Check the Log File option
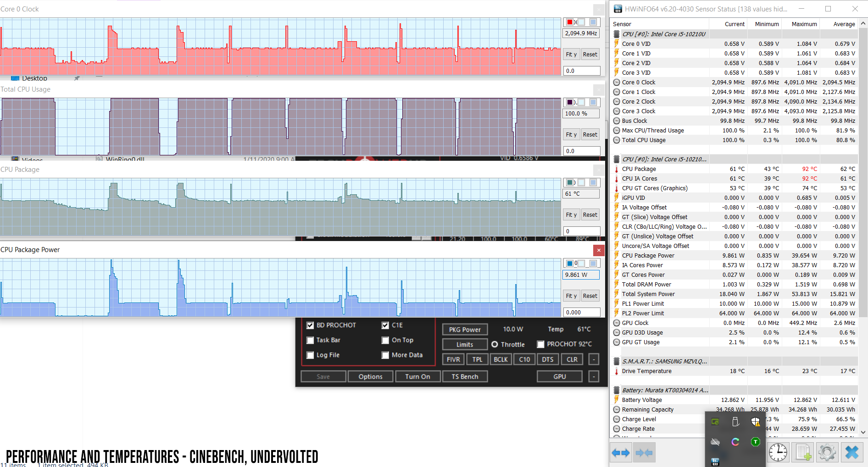 310,355
